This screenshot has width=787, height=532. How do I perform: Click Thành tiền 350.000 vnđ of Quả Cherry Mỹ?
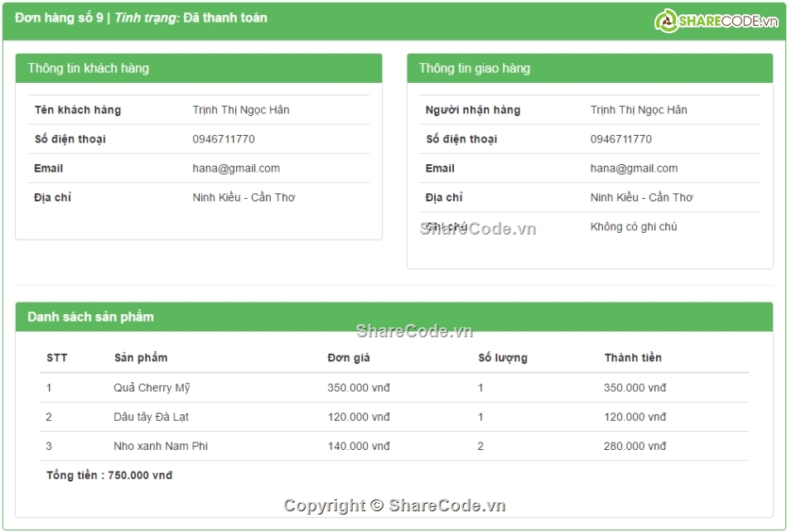point(635,388)
